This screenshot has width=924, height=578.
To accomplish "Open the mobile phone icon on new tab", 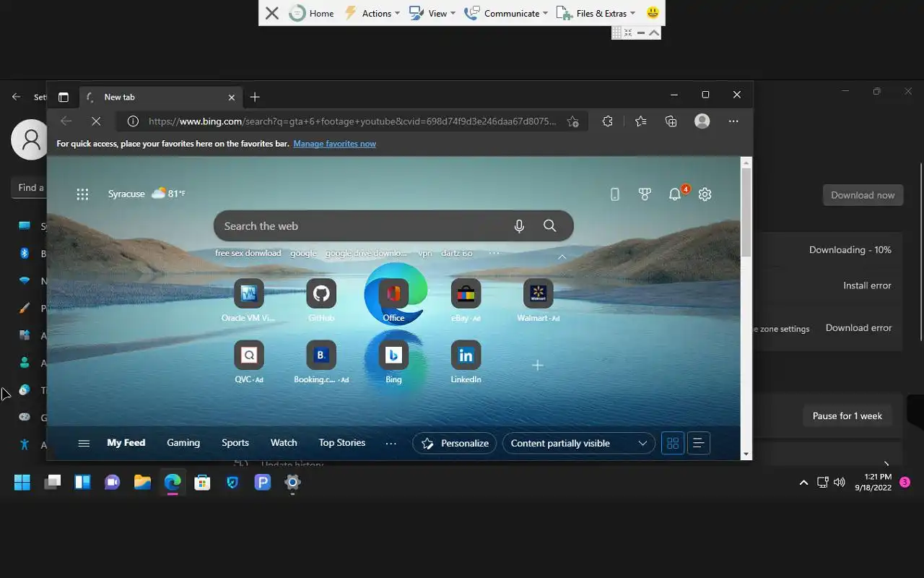I will point(615,194).
